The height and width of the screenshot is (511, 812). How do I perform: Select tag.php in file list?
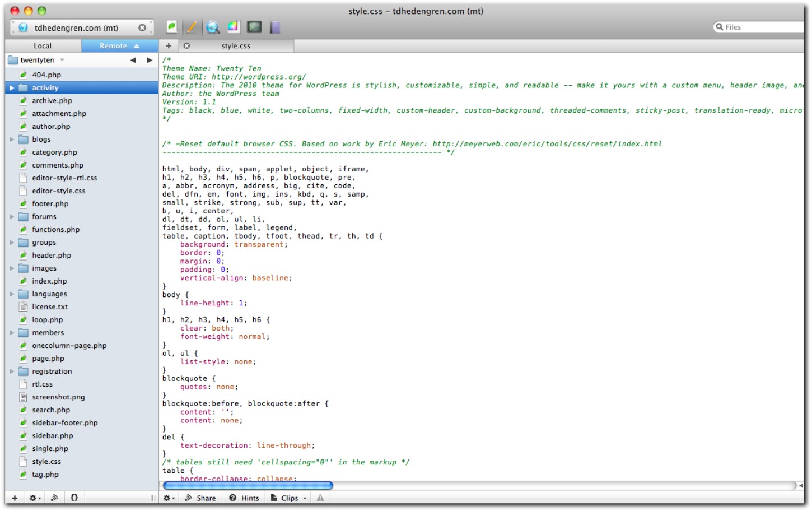tap(82, 475)
